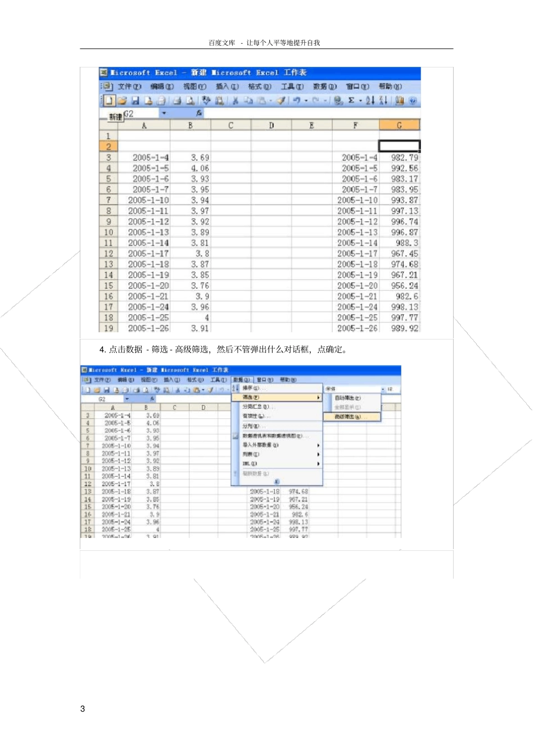Open the 帮助 menu in the larger Excel window
Screen dimensions: 534x756
point(390,87)
